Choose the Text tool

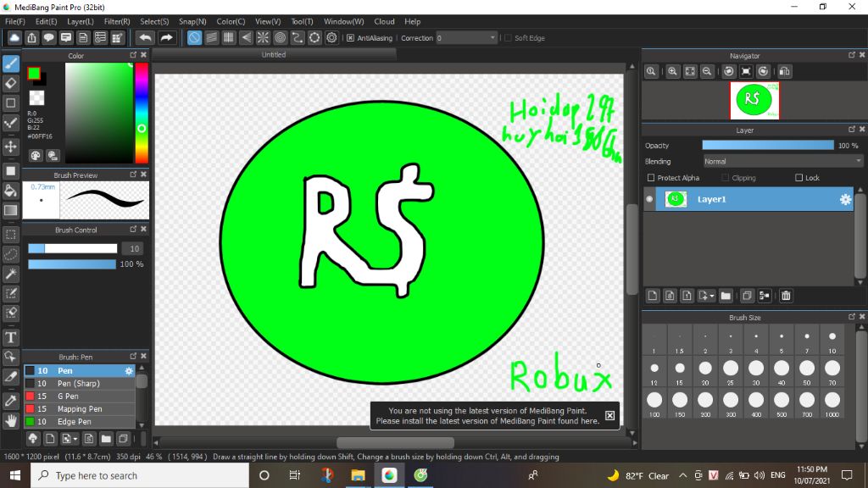pos(10,337)
